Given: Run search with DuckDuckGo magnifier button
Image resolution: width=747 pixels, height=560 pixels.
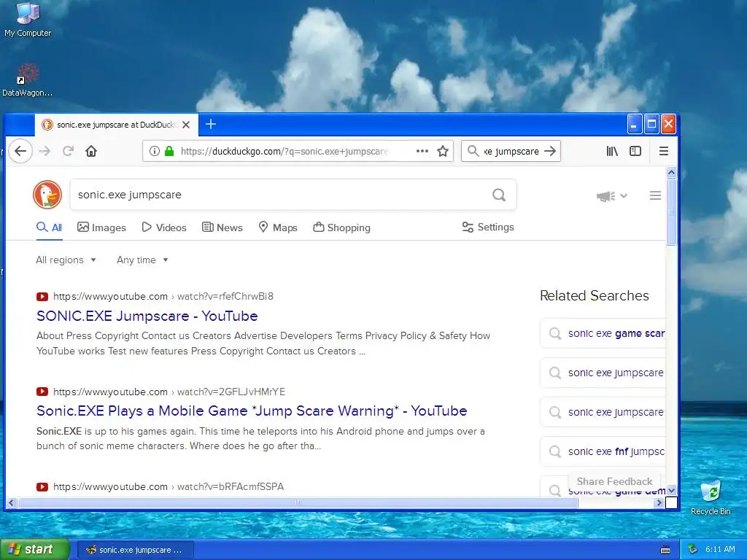Looking at the screenshot, I should point(499,195).
